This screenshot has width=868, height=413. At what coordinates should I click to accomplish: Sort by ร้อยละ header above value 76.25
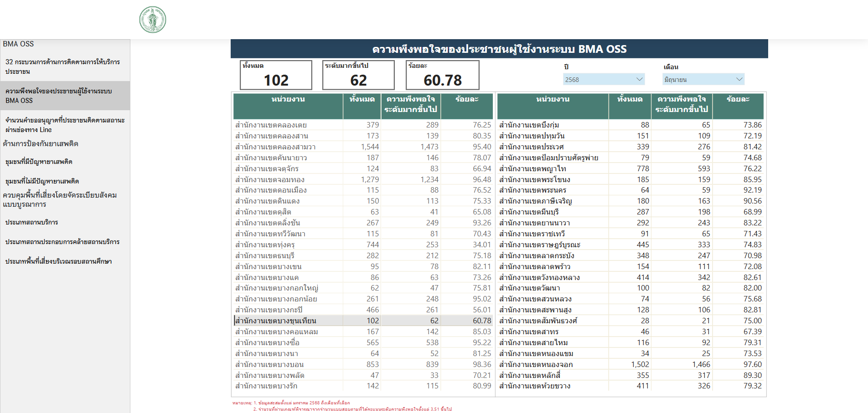coord(467,99)
